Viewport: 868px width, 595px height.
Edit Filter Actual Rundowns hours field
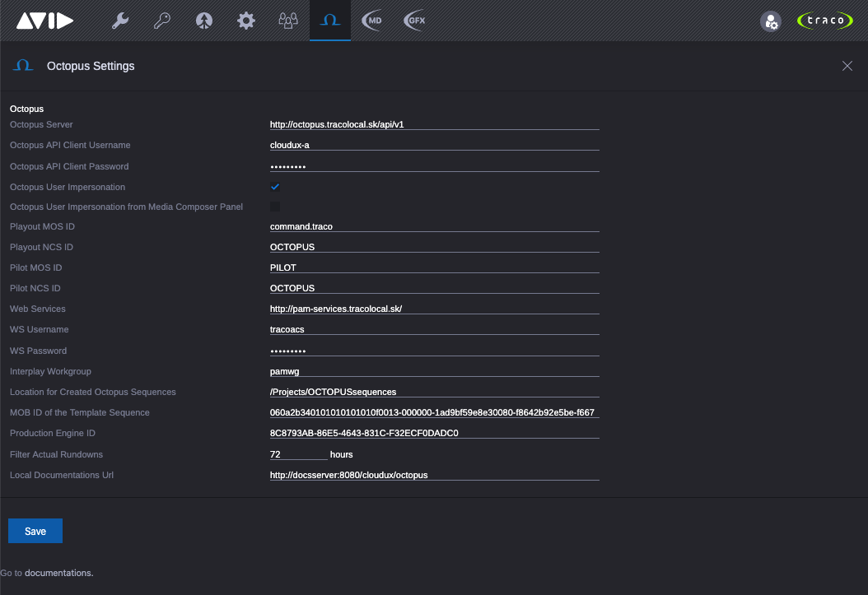point(298,454)
